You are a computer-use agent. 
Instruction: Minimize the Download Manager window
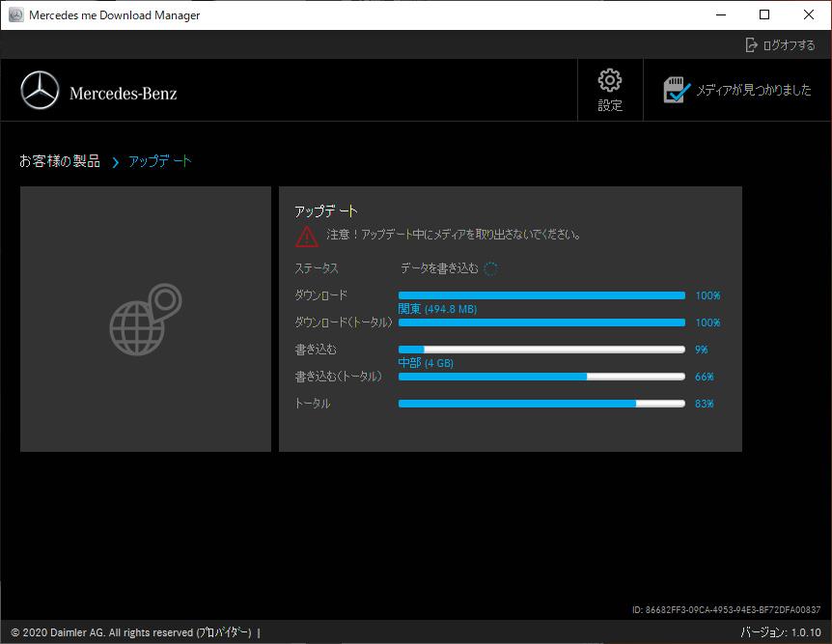(721, 14)
